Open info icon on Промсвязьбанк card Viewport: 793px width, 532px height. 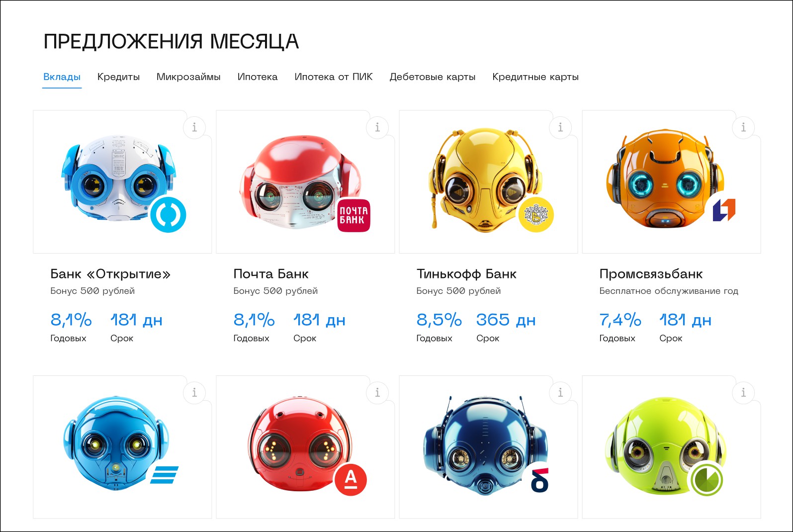[x=743, y=128]
